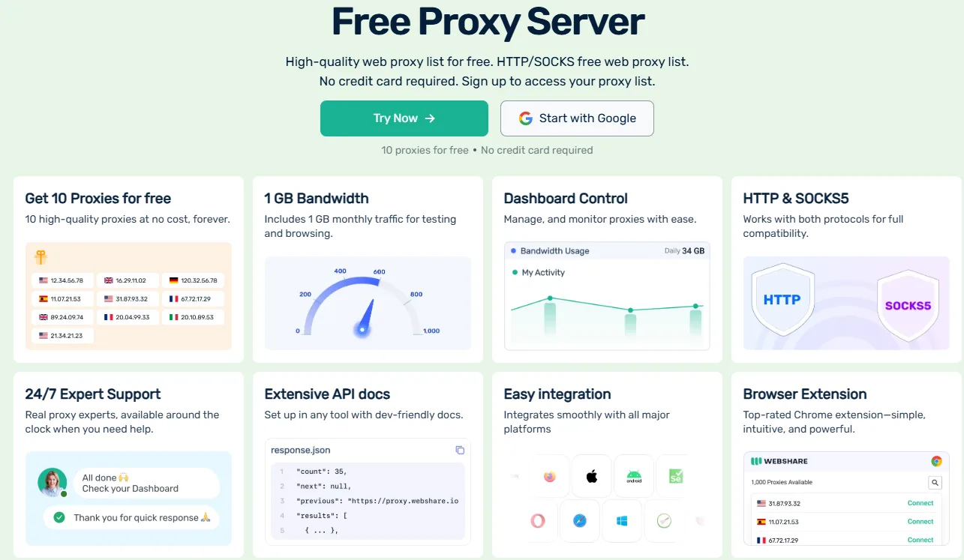Click the UK flag next to 16.29.11.02
The height and width of the screenshot is (560, 964).
[x=108, y=280]
